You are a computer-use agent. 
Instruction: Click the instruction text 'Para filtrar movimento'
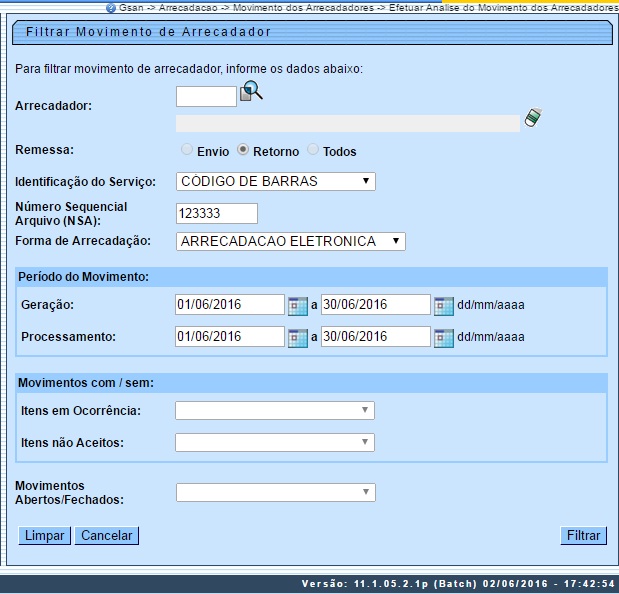pos(189,69)
